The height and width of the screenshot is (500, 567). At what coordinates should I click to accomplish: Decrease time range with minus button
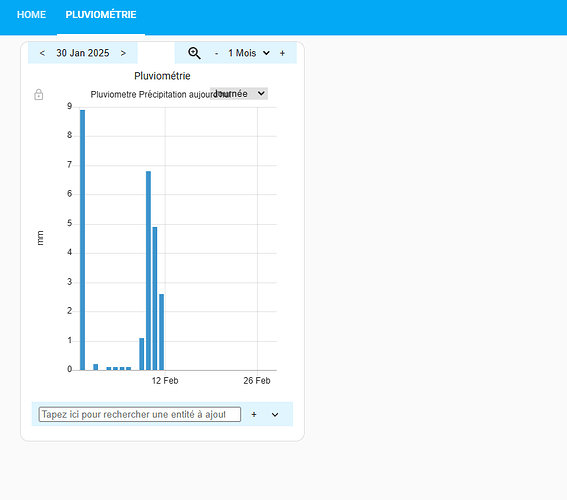[217, 54]
